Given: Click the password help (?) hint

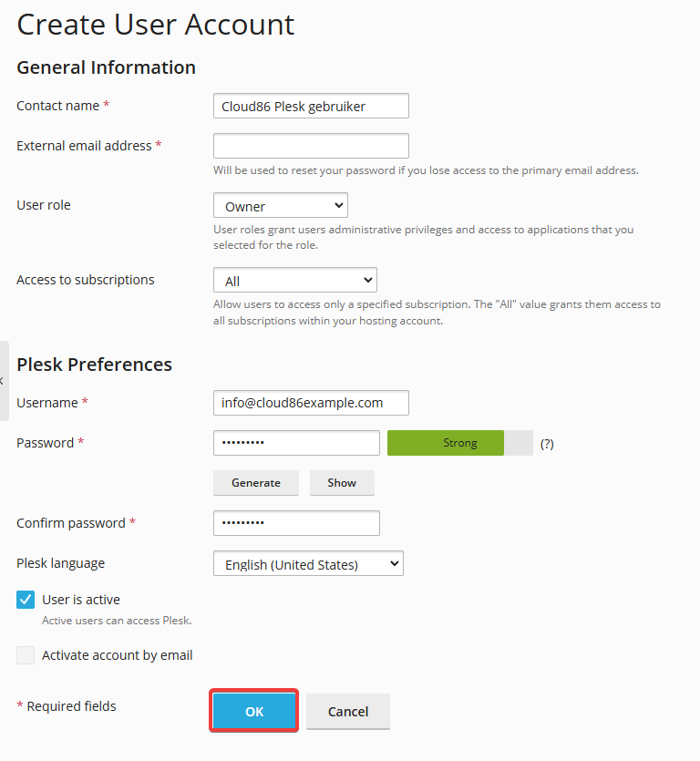Looking at the screenshot, I should coord(547,444).
